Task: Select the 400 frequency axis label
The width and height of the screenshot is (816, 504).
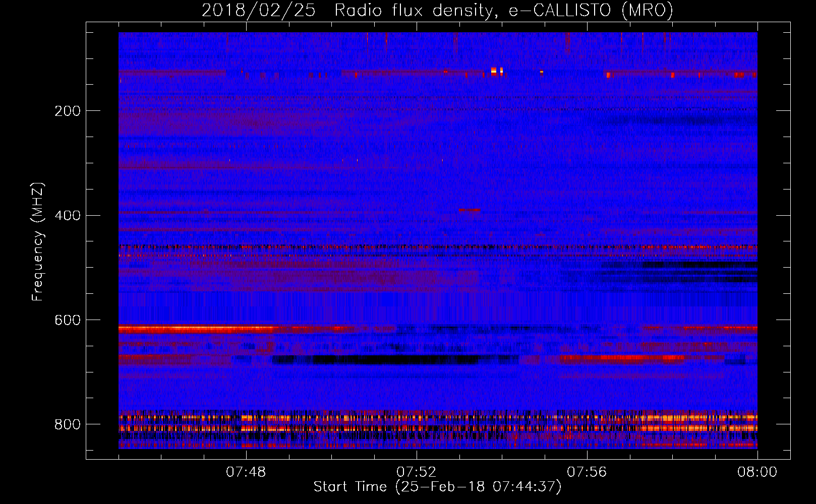Action: pyautogui.click(x=68, y=216)
